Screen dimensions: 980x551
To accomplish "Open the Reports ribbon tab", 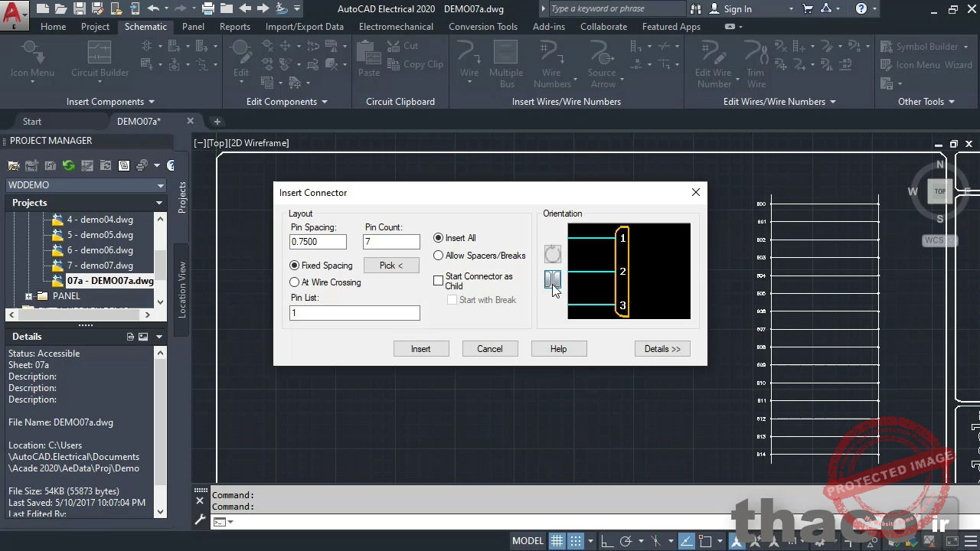I will point(234,27).
